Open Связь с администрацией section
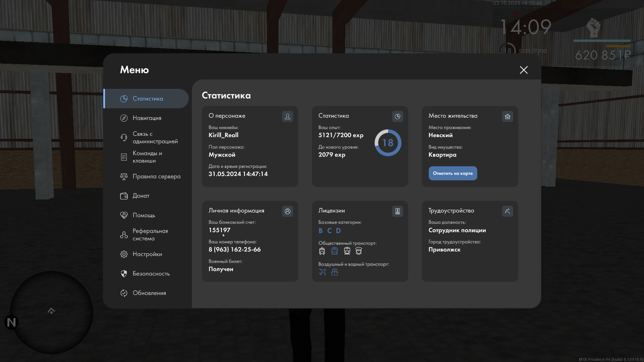 [x=155, y=137]
